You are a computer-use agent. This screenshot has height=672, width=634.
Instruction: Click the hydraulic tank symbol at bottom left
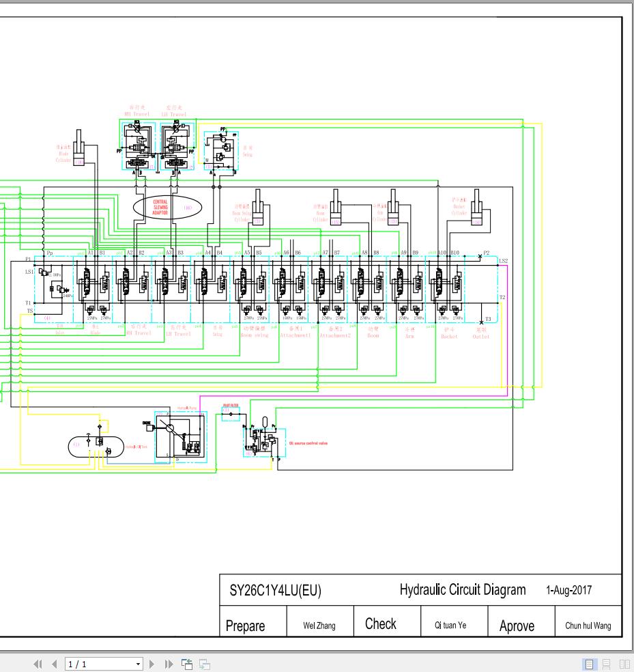tap(96, 447)
